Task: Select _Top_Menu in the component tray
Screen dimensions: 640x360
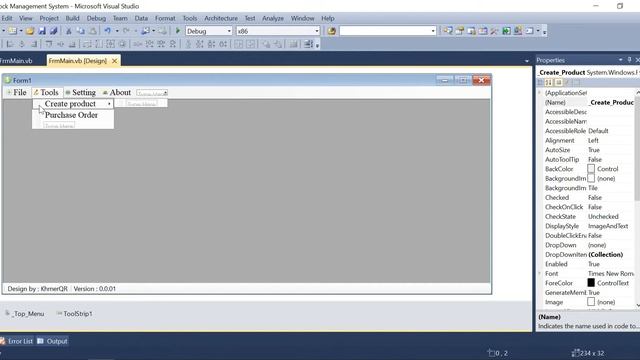Action: (24, 313)
